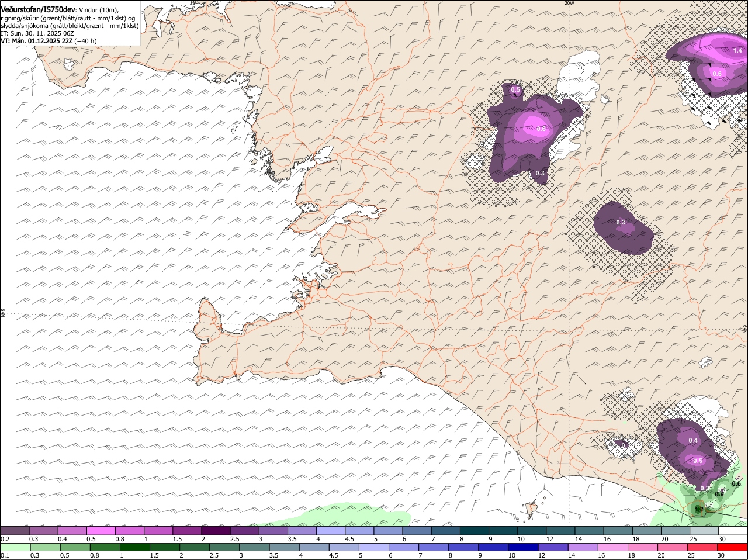The width and height of the screenshot is (748, 560).
Task: Pick the 0.2 swatch in the top legend row
Action: pyautogui.click(x=15, y=530)
